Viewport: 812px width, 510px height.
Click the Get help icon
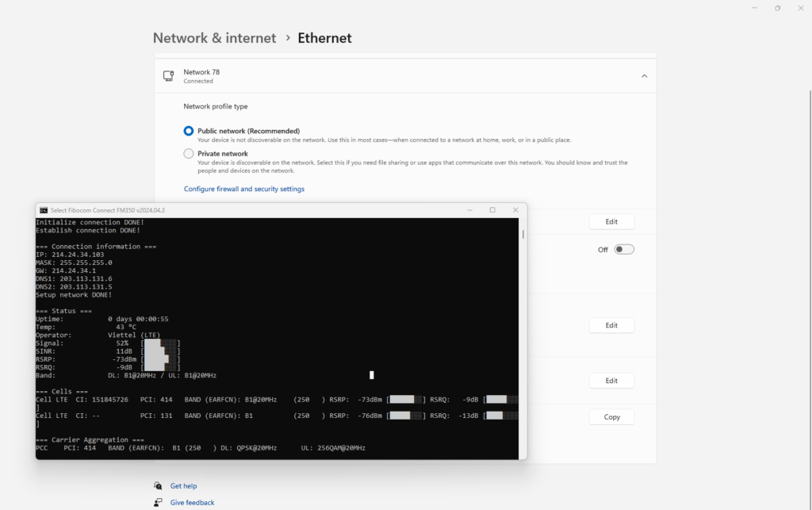tap(158, 485)
